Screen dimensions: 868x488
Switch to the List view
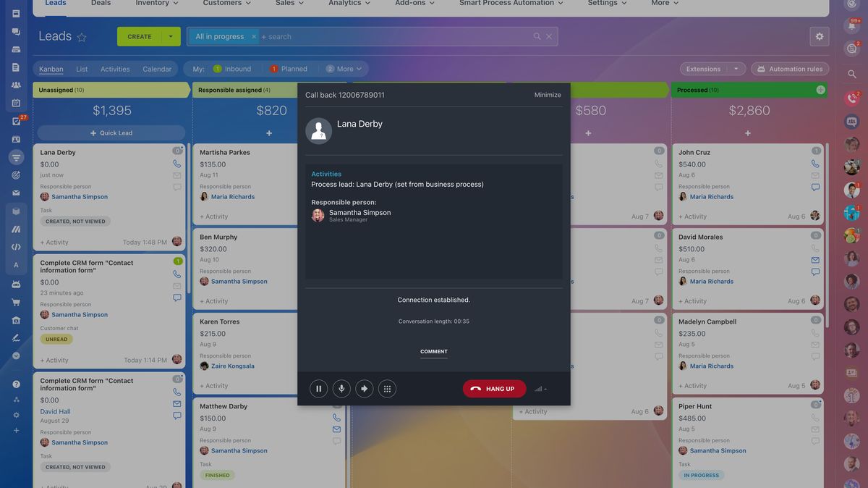coord(82,70)
